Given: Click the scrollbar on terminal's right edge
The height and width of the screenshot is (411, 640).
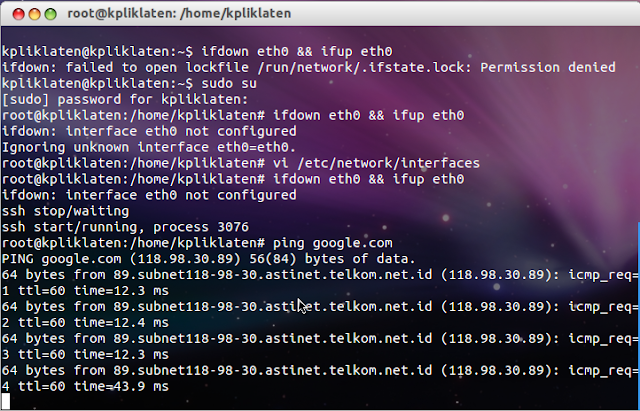Looking at the screenshot, I should coord(638,314).
